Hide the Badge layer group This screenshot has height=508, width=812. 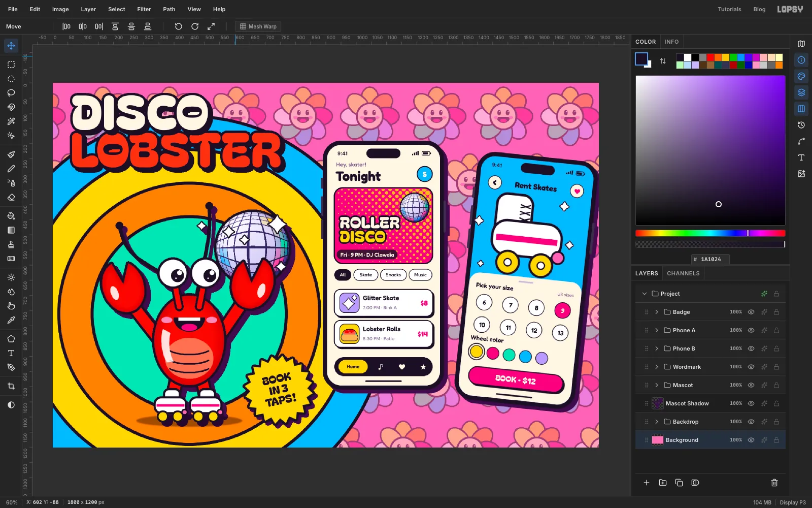tap(751, 312)
